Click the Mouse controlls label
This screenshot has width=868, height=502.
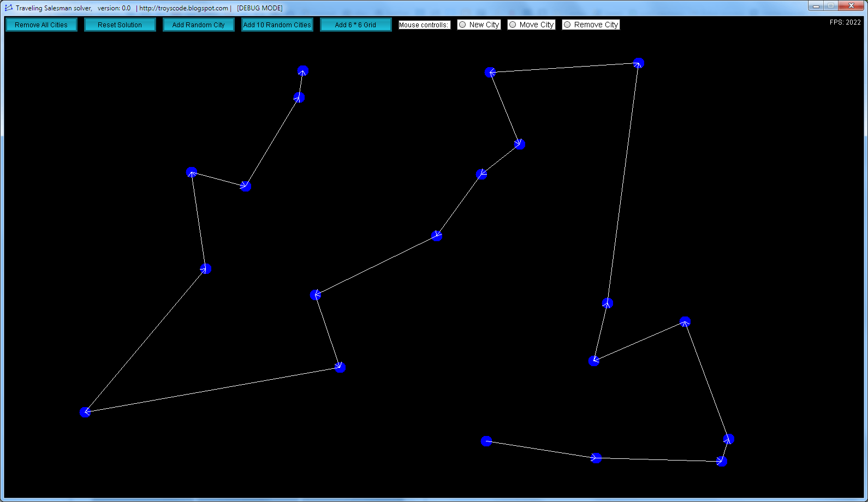click(x=424, y=25)
